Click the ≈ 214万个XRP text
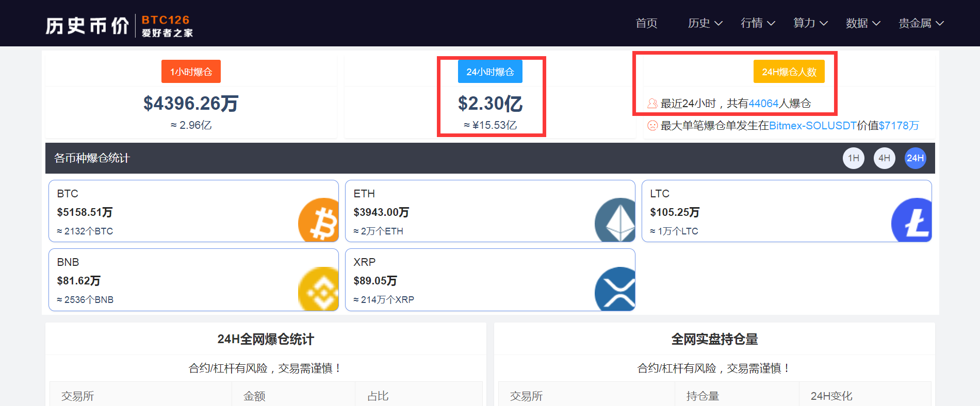The image size is (980, 406). pyautogui.click(x=384, y=300)
